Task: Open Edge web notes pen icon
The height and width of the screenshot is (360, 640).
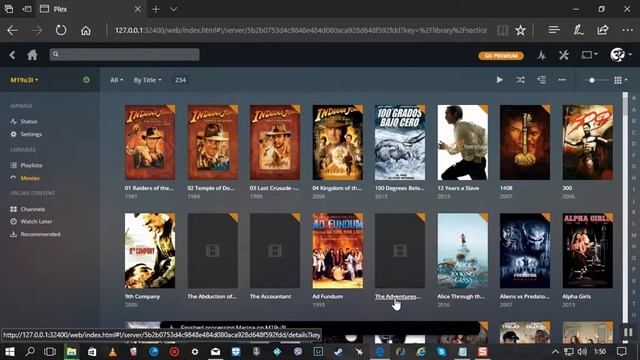Action: (578, 30)
